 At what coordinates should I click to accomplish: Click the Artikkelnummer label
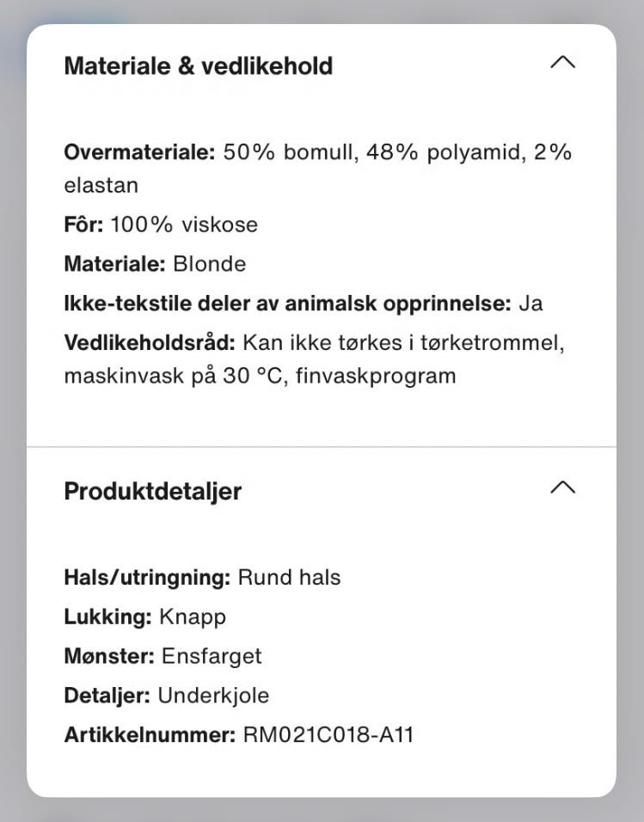click(149, 735)
